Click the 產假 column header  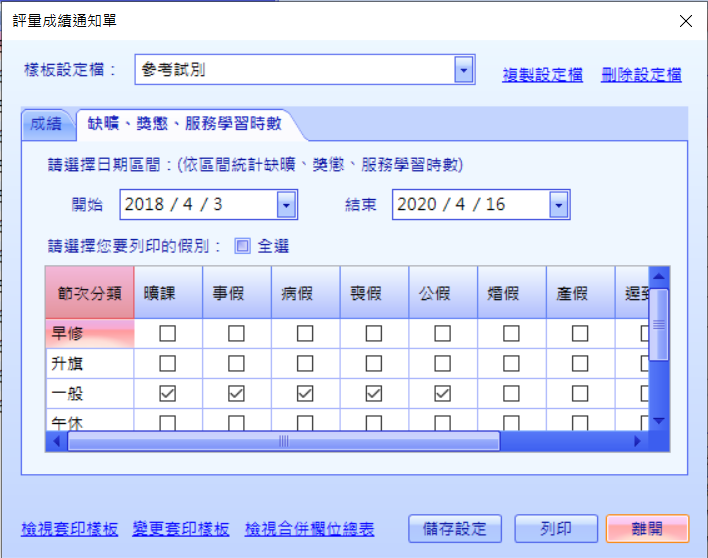(580, 293)
